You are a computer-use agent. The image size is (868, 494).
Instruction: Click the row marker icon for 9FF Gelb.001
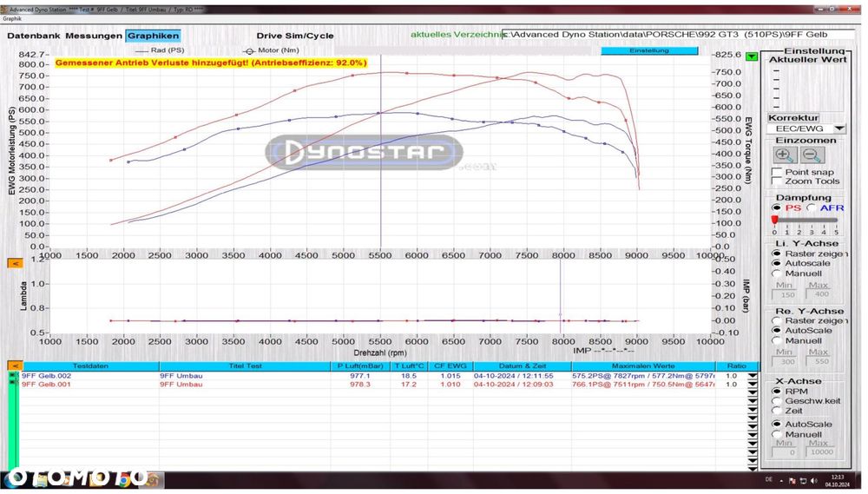pyautogui.click(x=12, y=384)
